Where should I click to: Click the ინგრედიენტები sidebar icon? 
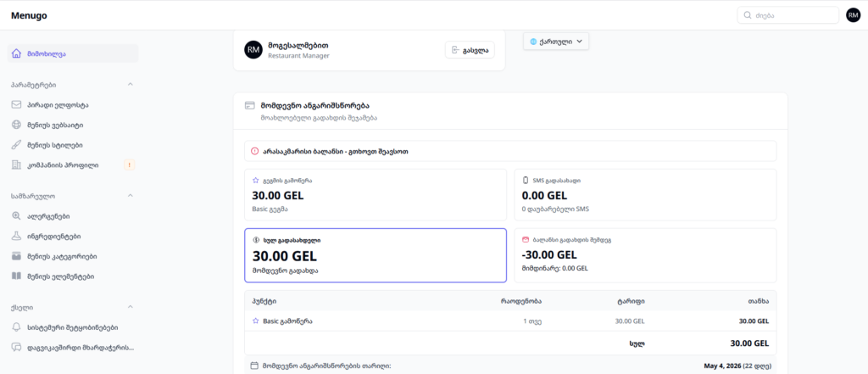17,236
